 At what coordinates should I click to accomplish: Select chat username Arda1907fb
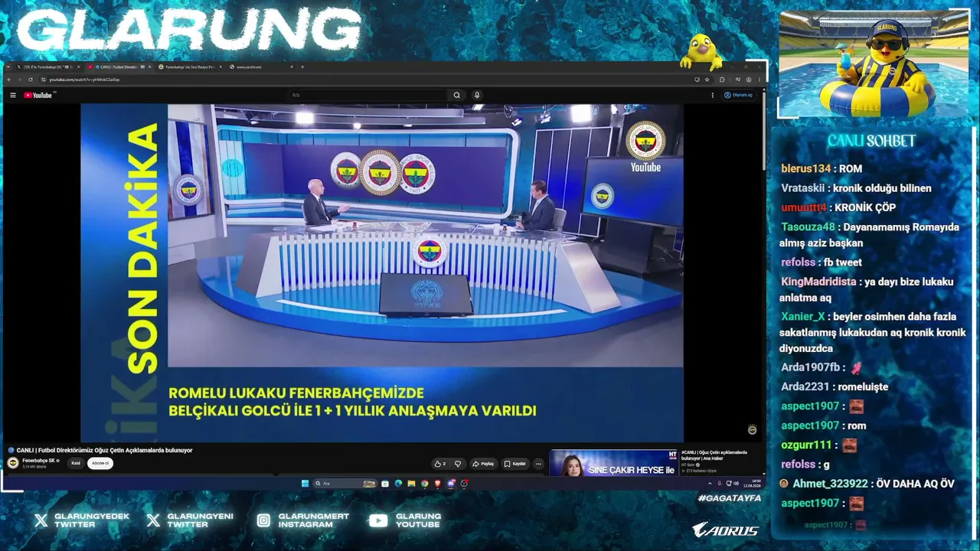pyautogui.click(x=811, y=367)
